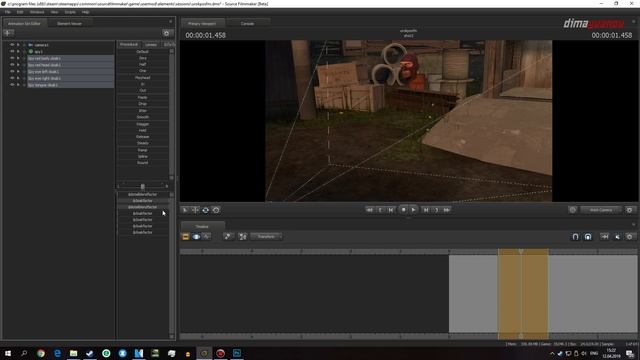Open Chrome from the Windows taskbar
Image resolution: width=640 pixels, height=360 pixels.
41,353
